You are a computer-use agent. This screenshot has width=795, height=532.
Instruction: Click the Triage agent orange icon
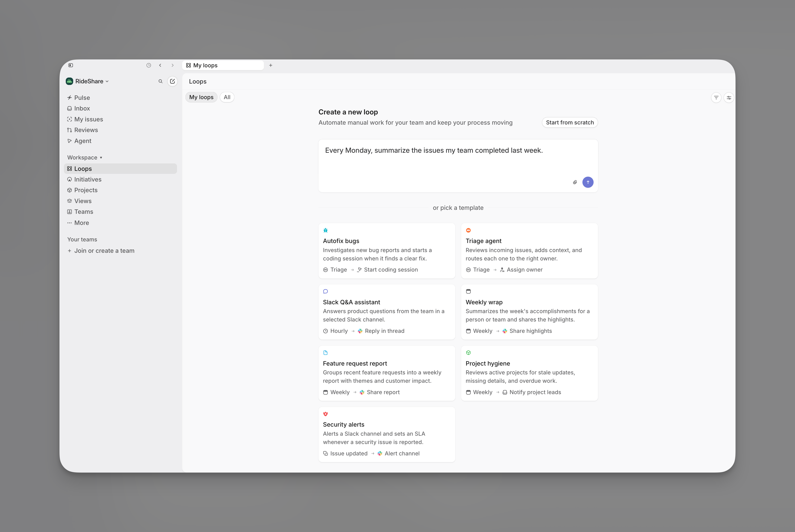(468, 230)
